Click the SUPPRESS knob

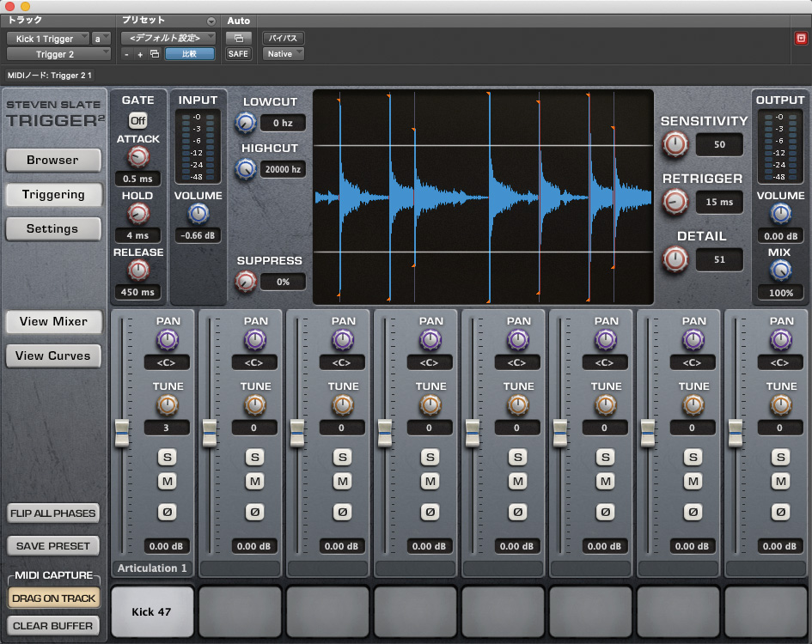[x=246, y=282]
